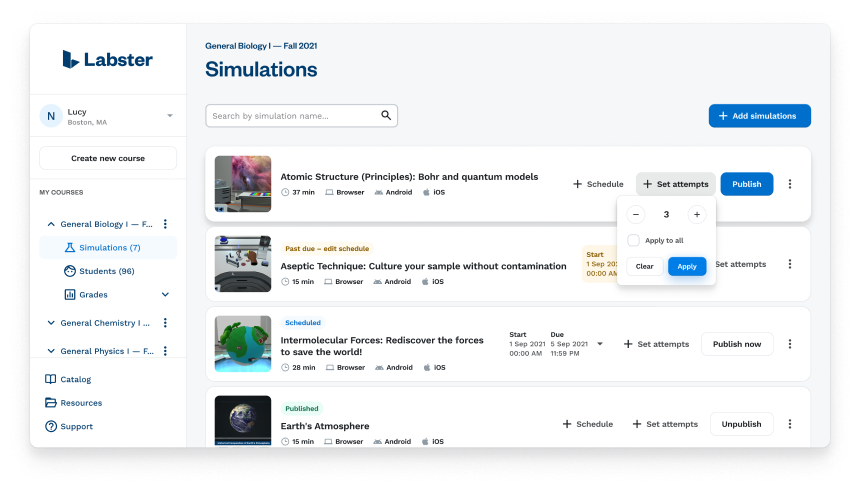860x488 pixels.
Task: Click the Labster logo
Action: coord(107,60)
